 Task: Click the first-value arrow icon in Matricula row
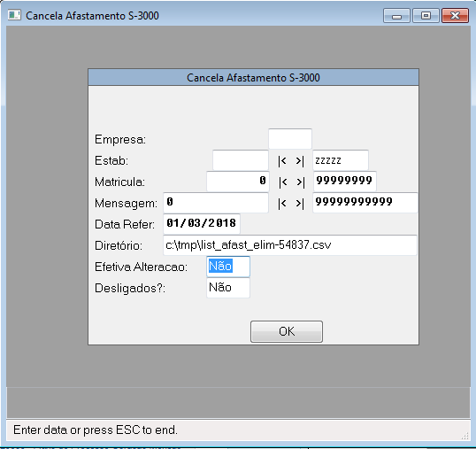coord(282,182)
